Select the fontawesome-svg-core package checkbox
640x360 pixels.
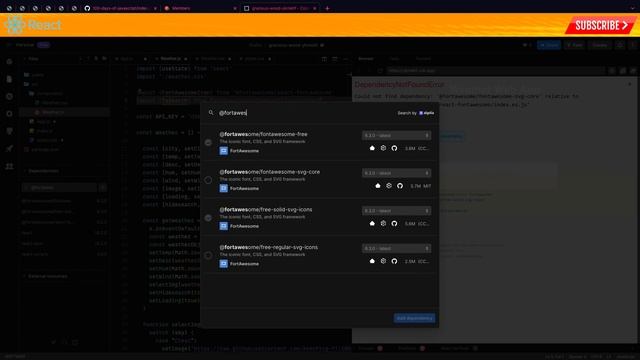coord(208,180)
